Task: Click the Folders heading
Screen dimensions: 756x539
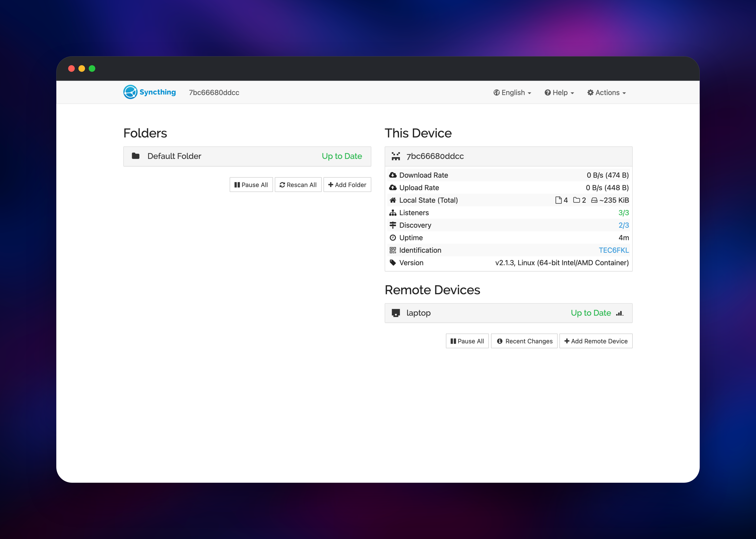Action: [145, 133]
